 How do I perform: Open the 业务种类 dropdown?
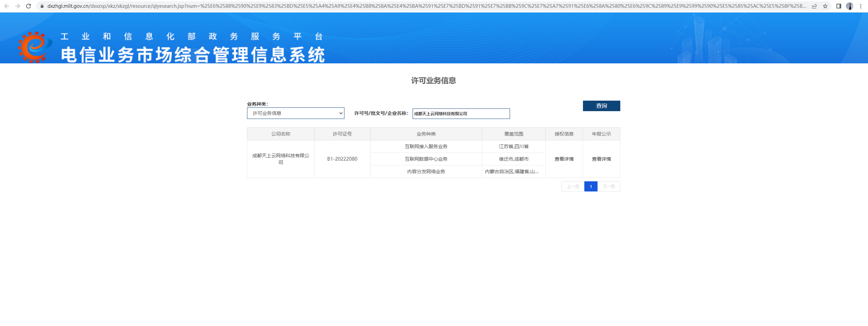(x=296, y=113)
